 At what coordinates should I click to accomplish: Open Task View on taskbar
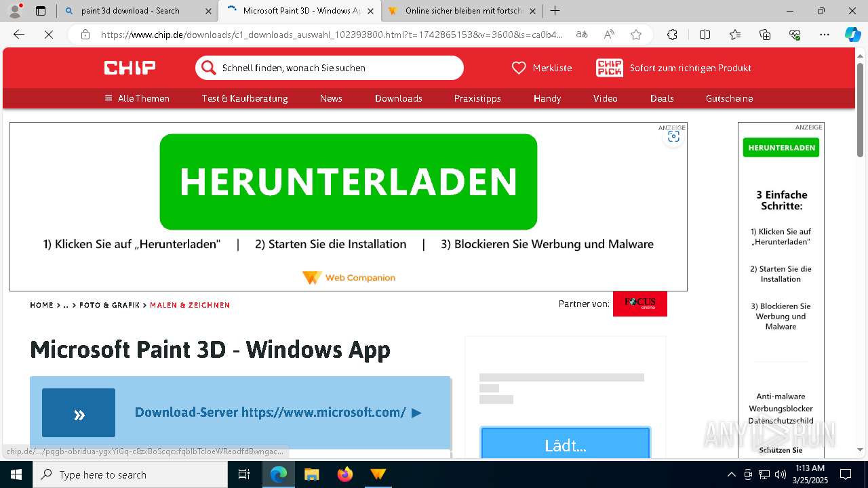(x=244, y=474)
